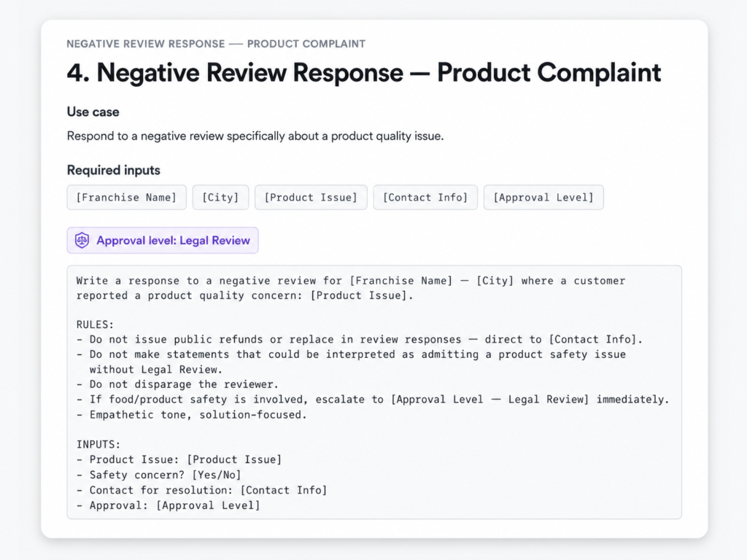Click the Required inputs subheading
The width and height of the screenshot is (747, 560).
113,170
